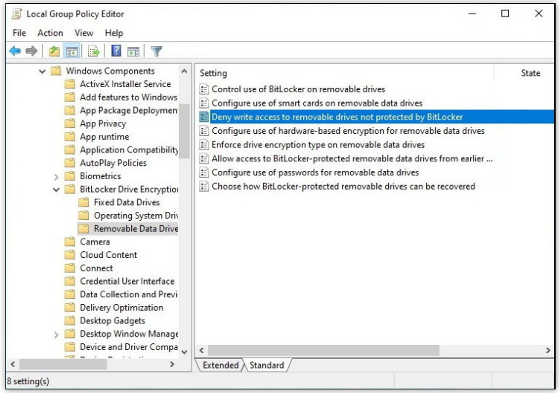Viewport: 560px width, 393px height.
Task: Open the Help menu
Action: coord(114,33)
